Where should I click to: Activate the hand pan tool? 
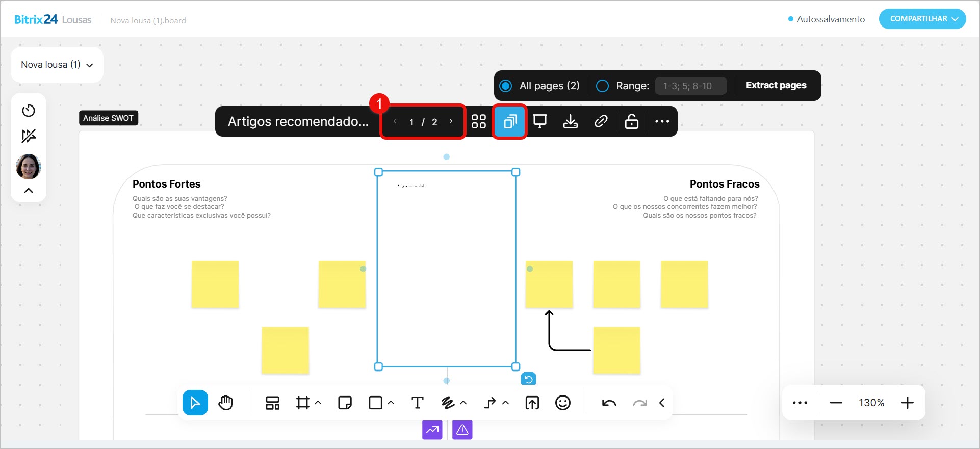(225, 403)
